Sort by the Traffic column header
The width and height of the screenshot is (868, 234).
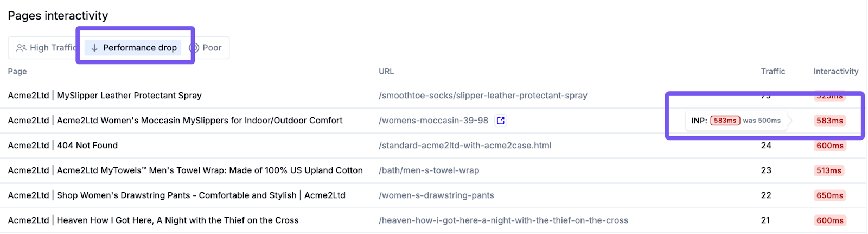pos(773,72)
